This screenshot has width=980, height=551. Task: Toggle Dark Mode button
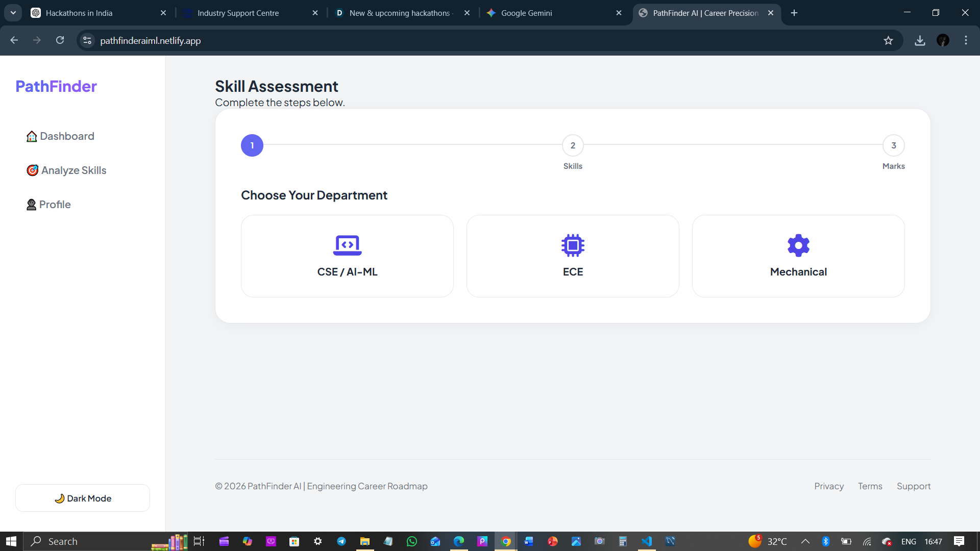[x=83, y=498]
